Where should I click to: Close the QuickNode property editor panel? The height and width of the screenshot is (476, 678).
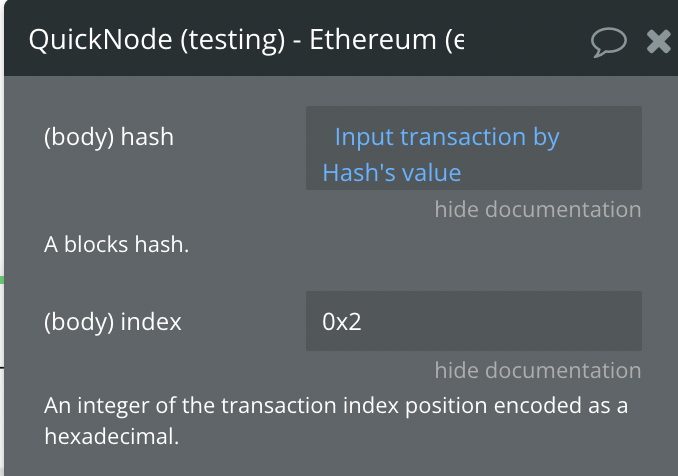click(659, 42)
